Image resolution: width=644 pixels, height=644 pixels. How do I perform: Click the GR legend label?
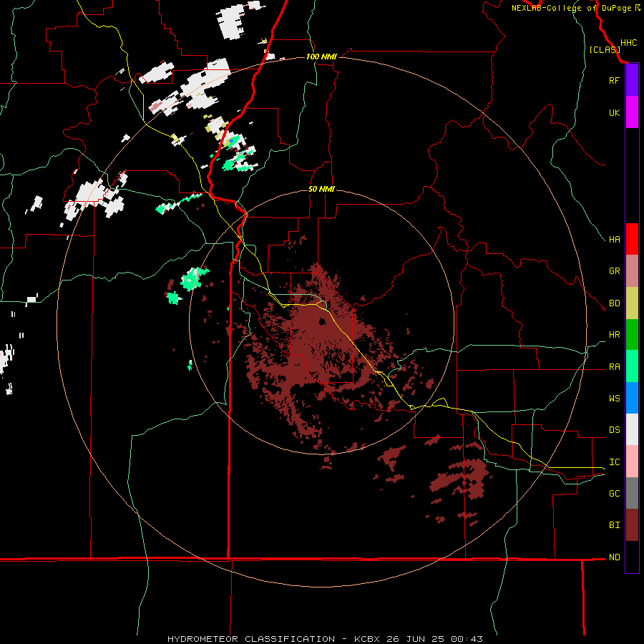(x=614, y=271)
